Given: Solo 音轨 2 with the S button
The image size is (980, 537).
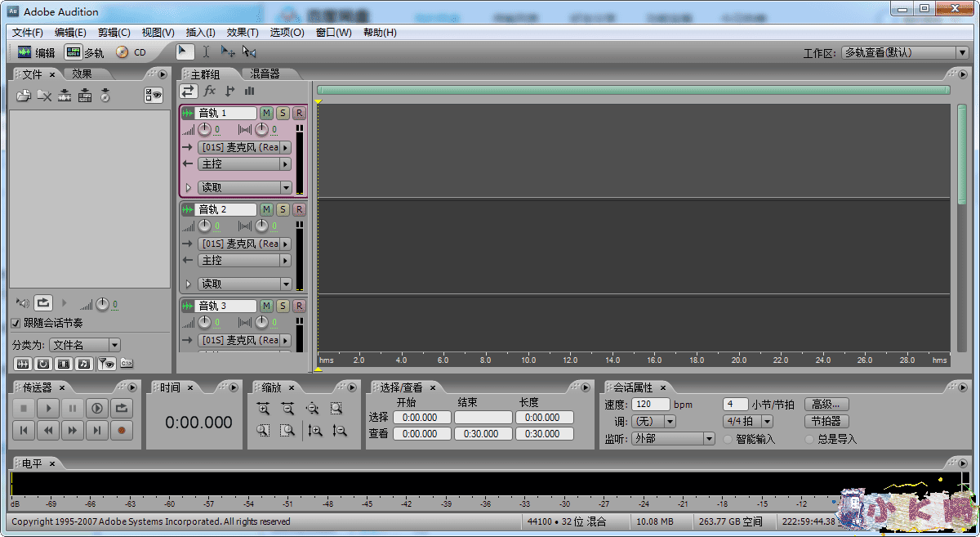Looking at the screenshot, I should pyautogui.click(x=283, y=208).
